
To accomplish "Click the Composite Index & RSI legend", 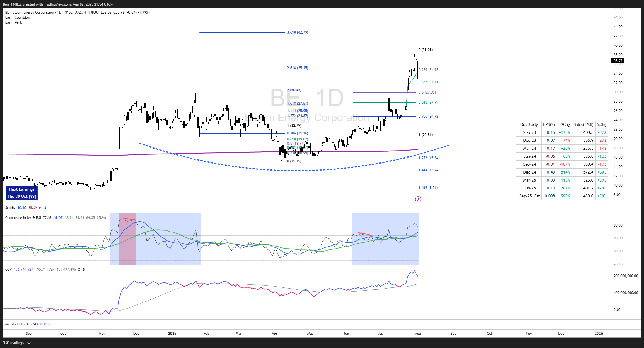I will (x=23, y=218).
